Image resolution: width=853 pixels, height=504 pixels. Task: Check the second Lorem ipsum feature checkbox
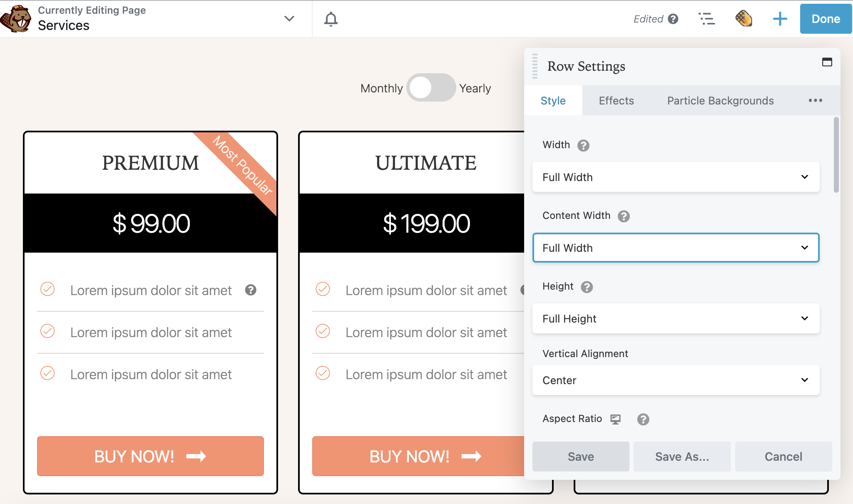pyautogui.click(x=47, y=331)
